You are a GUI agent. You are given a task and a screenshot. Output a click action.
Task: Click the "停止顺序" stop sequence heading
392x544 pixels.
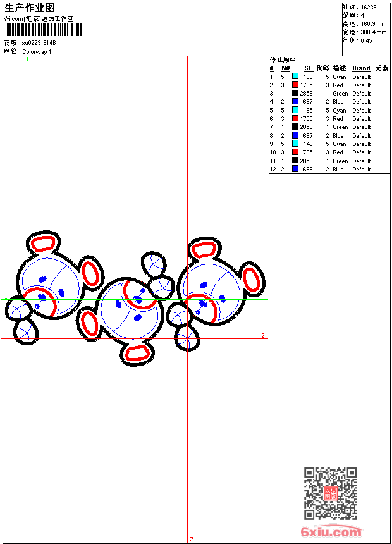pos(284,59)
